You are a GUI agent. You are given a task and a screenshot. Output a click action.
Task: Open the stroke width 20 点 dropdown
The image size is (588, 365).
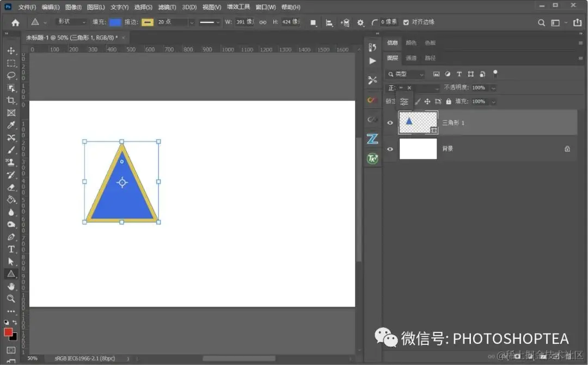click(x=192, y=22)
